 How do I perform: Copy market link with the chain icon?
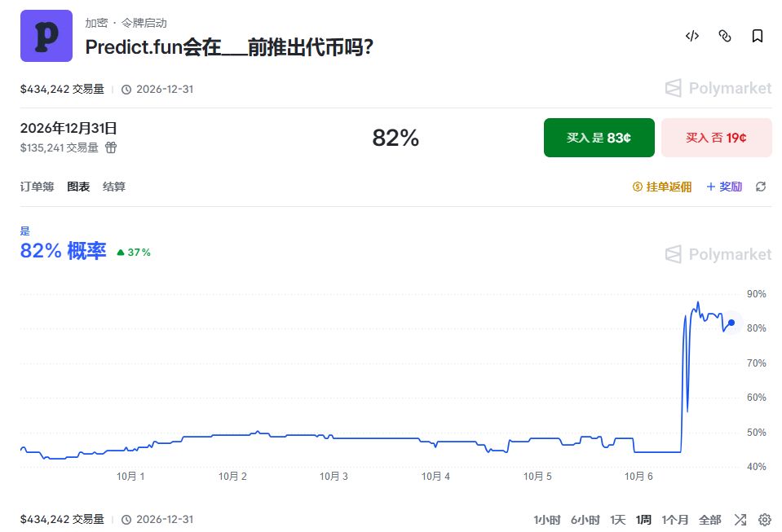coord(725,36)
